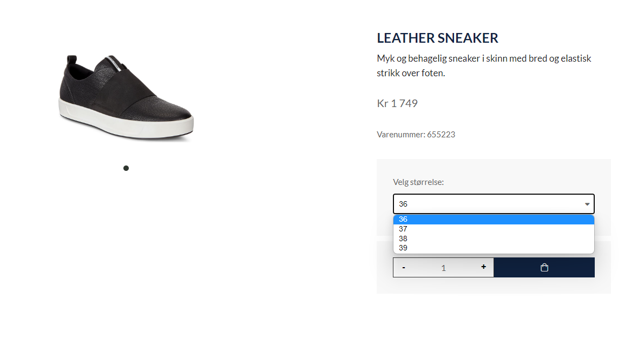This screenshot has height=338, width=644.
Task: Decrease quantity with the minus button
Action: 404,268
